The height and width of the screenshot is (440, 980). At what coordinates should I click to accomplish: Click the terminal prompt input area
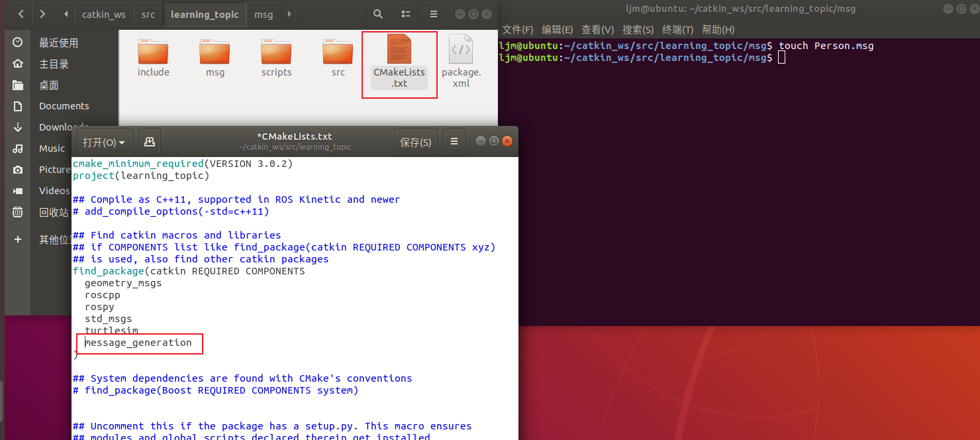[x=782, y=58]
